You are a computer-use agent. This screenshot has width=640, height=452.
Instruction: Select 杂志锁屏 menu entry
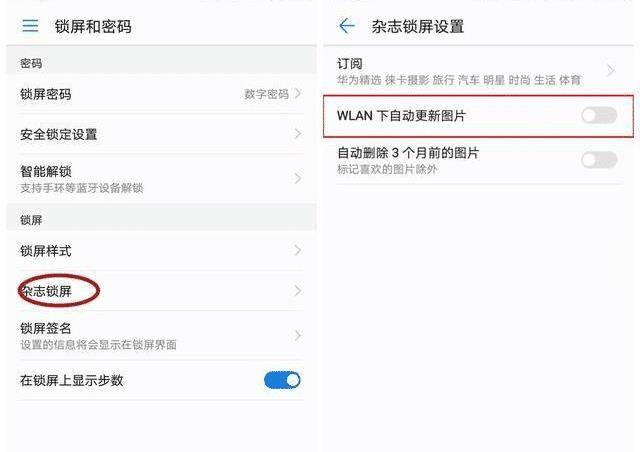pyautogui.click(x=161, y=291)
